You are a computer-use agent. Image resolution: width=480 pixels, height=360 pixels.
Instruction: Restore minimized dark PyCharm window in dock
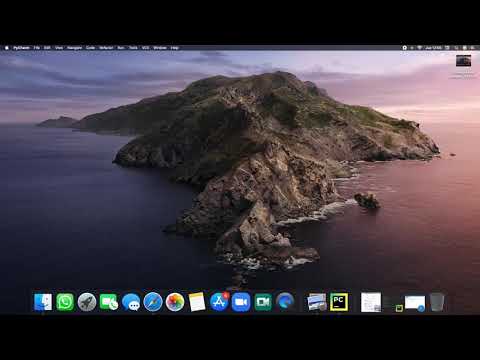[393, 303]
